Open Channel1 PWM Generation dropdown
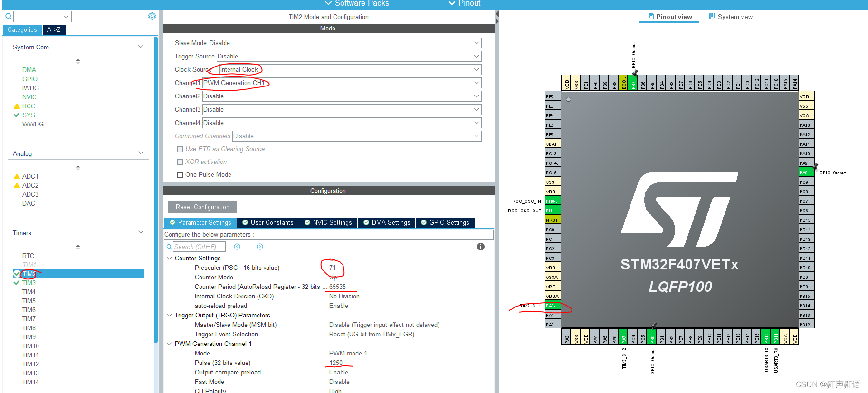This screenshot has height=393, width=868. pos(342,83)
